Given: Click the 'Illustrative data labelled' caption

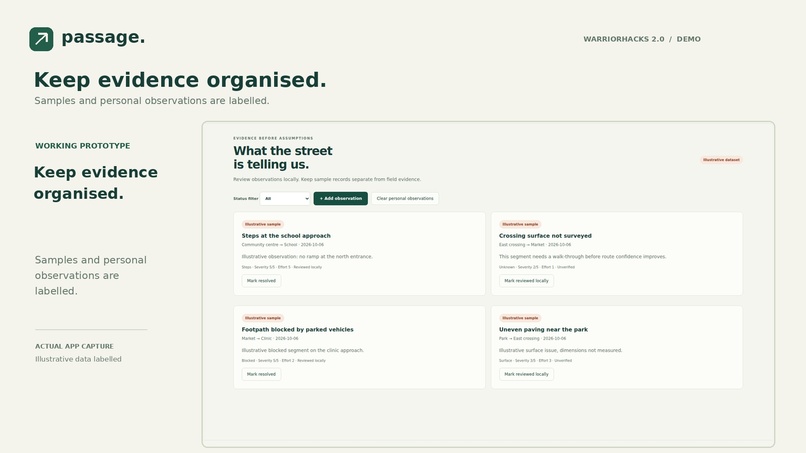Looking at the screenshot, I should coord(78,359).
